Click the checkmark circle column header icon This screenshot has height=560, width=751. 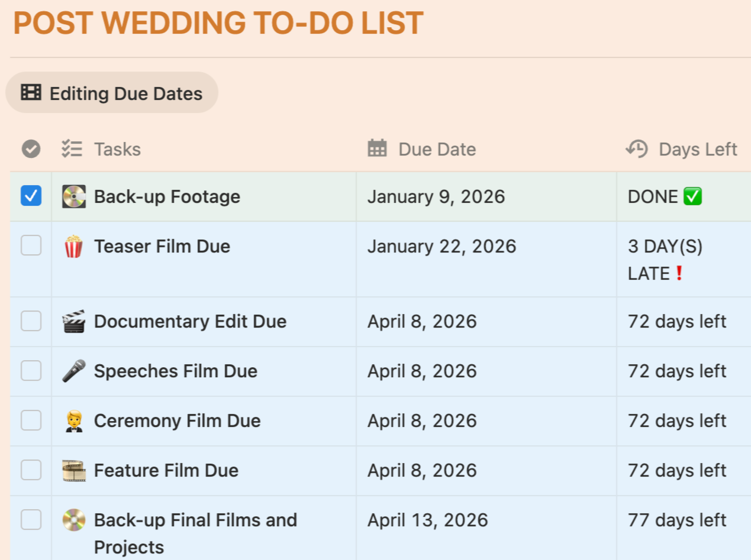pos(31,150)
